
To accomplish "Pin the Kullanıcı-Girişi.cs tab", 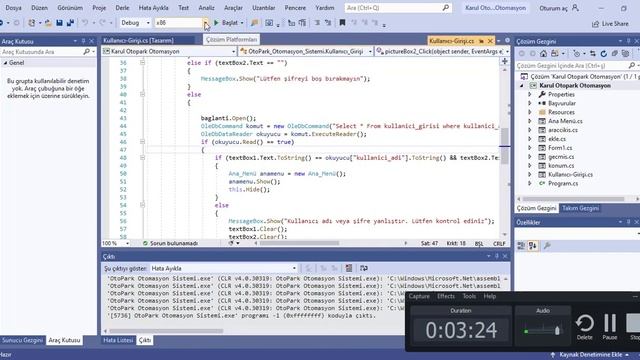I will click(481, 41).
